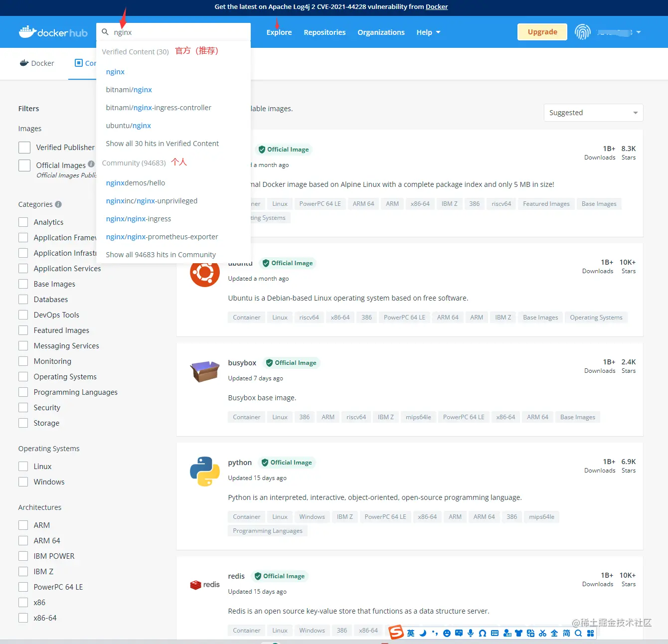Open the Explore page
668x644 pixels.
click(x=279, y=32)
